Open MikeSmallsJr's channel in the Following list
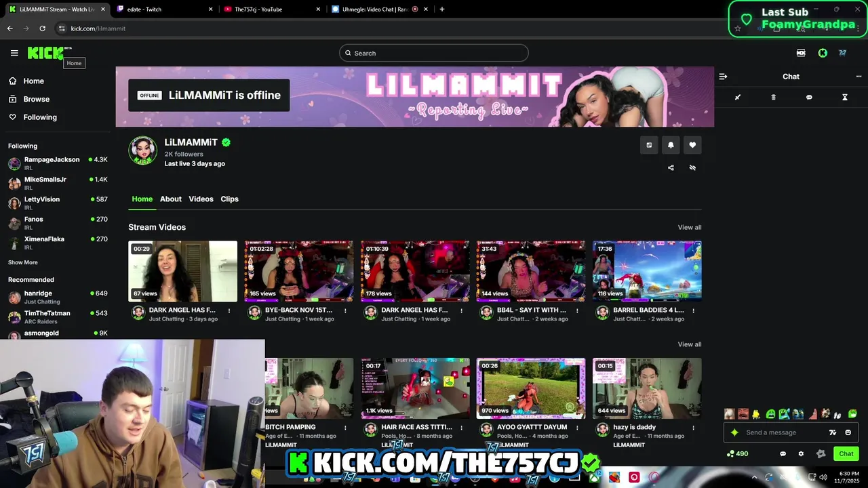 pyautogui.click(x=58, y=183)
